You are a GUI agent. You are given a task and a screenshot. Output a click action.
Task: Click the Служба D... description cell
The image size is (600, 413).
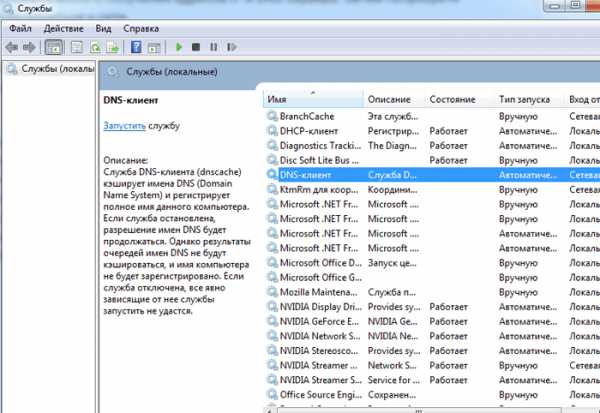click(392, 175)
